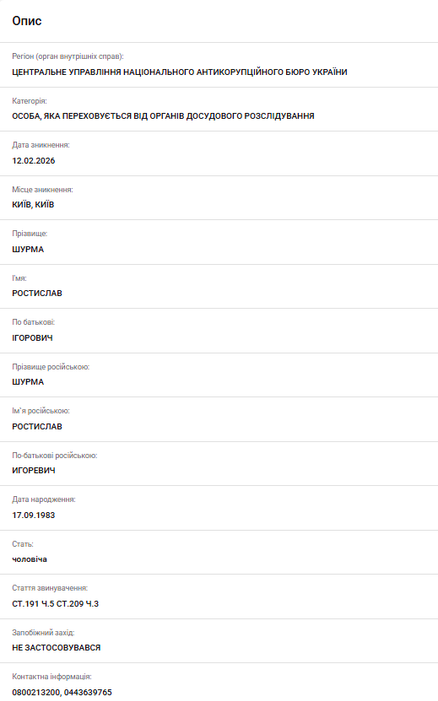Select РОСТИСЛАВ under Ім'я російською

[x=37, y=427]
